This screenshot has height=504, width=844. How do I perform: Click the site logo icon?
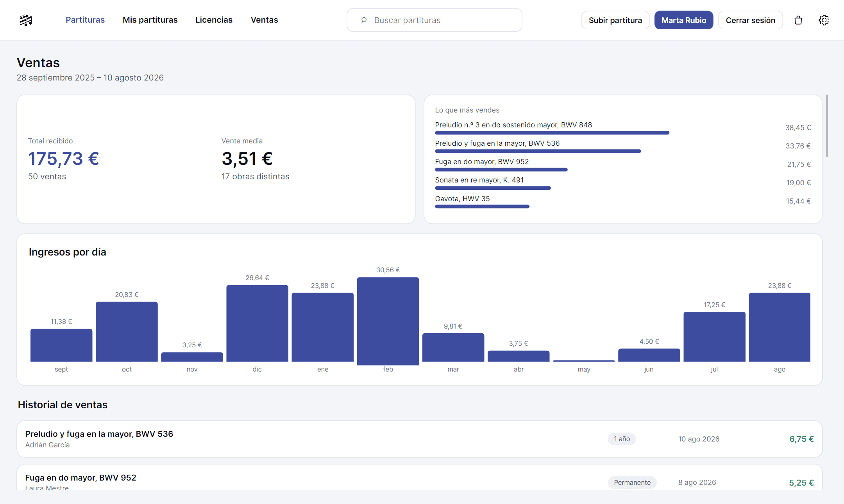click(x=26, y=20)
